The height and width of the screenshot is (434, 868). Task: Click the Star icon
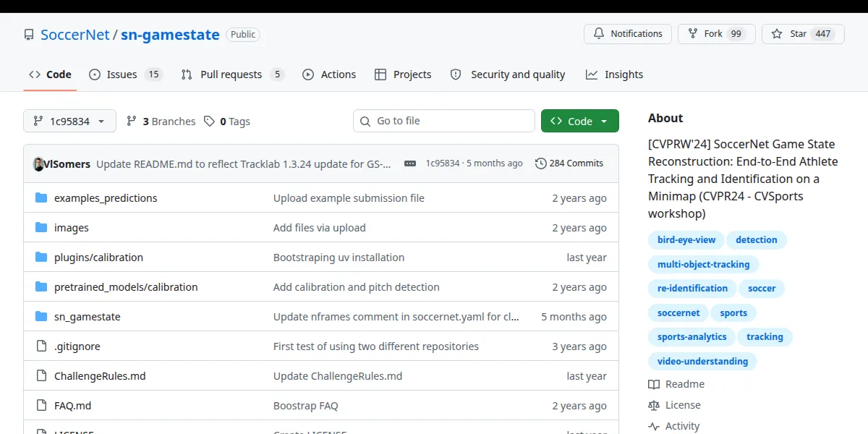777,34
